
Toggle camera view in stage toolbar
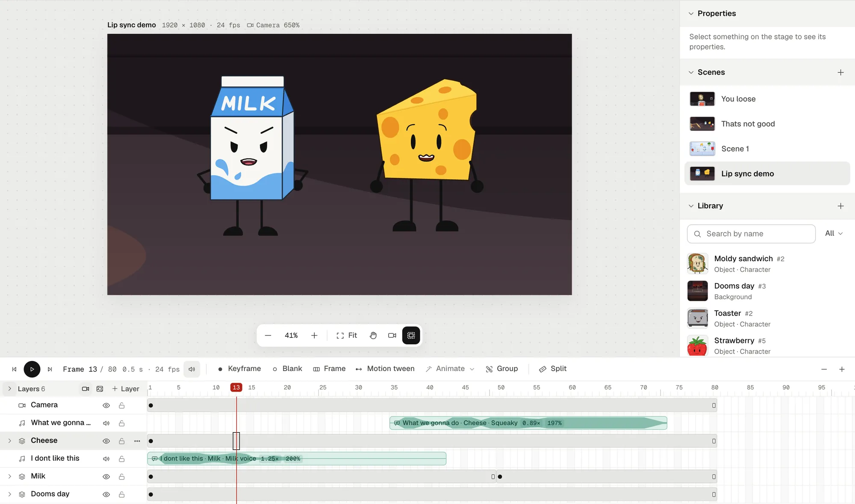[x=392, y=335]
